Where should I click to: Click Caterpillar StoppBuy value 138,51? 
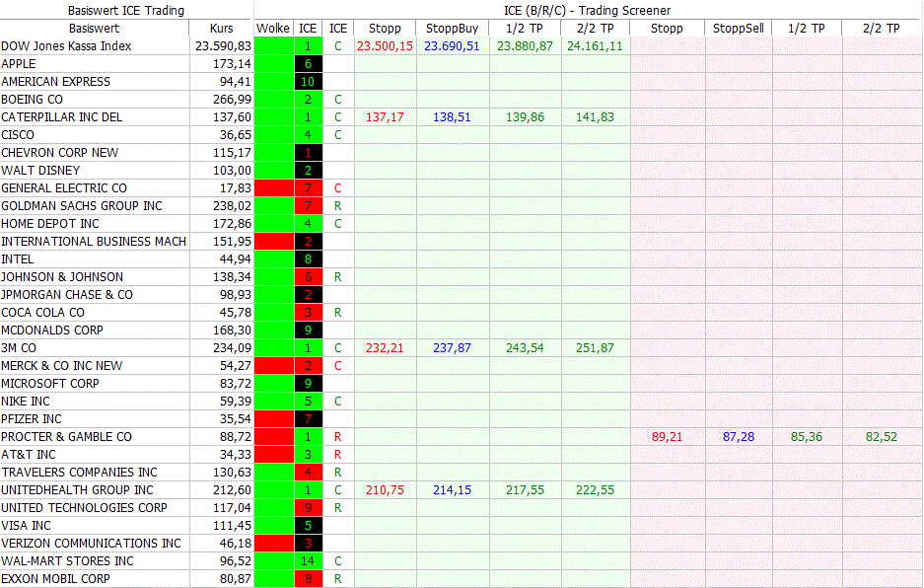pos(452,116)
